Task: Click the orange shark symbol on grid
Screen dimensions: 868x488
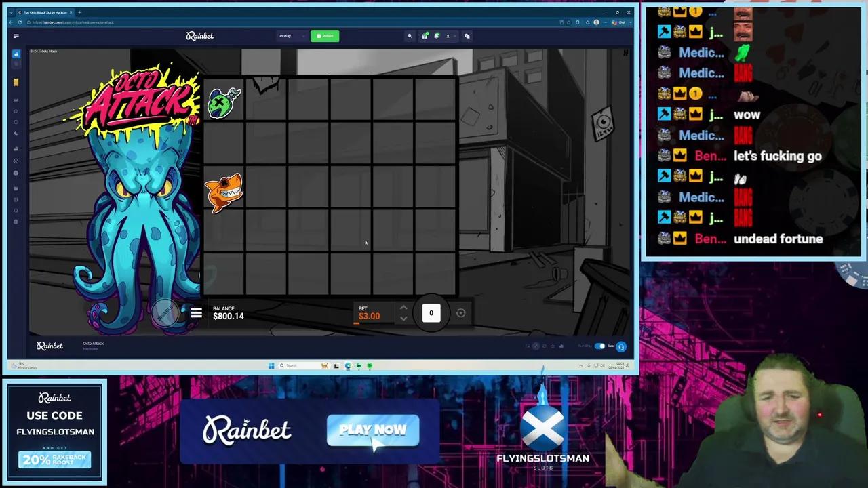Action: tap(224, 192)
